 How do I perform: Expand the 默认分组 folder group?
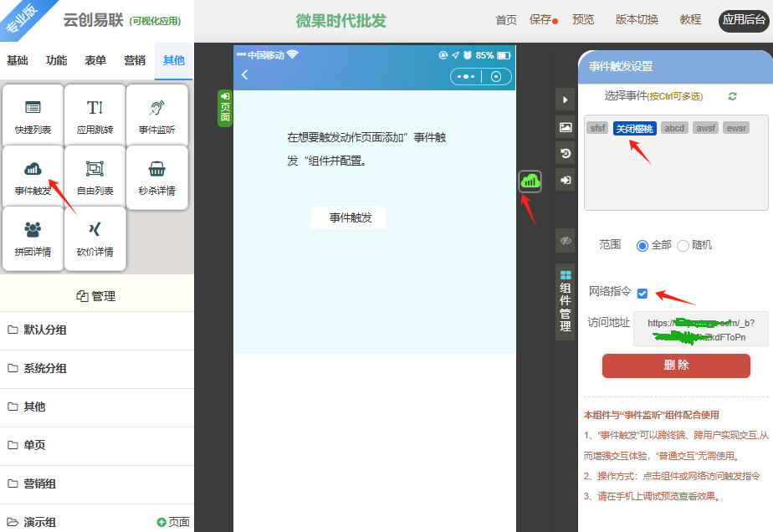pos(45,330)
